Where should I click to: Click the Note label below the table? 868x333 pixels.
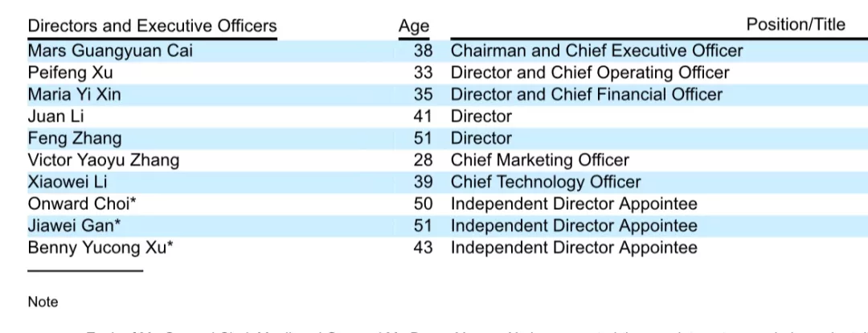[x=43, y=302]
